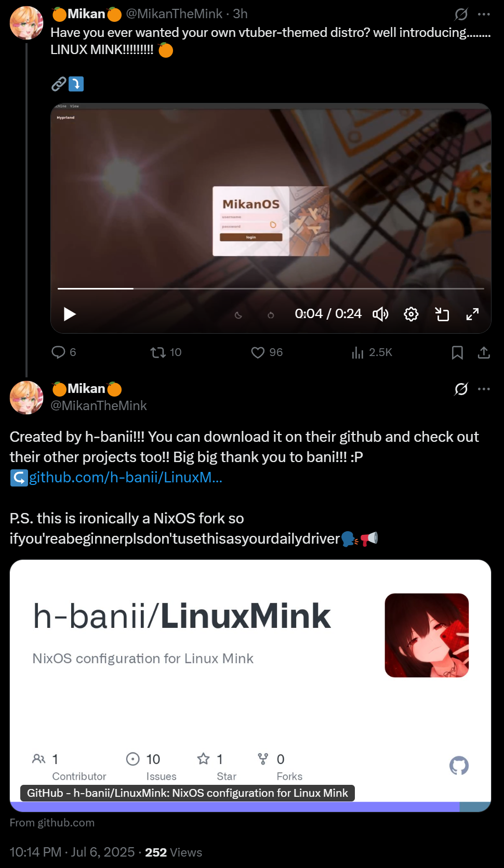
Task: Open picture-in-picture for the video
Action: point(442,314)
